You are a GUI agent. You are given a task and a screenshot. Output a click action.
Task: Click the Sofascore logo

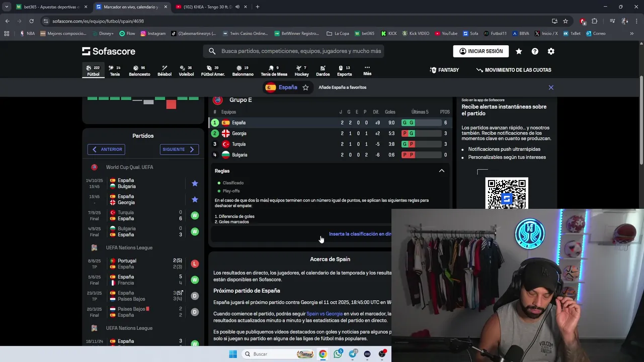[109, 51]
